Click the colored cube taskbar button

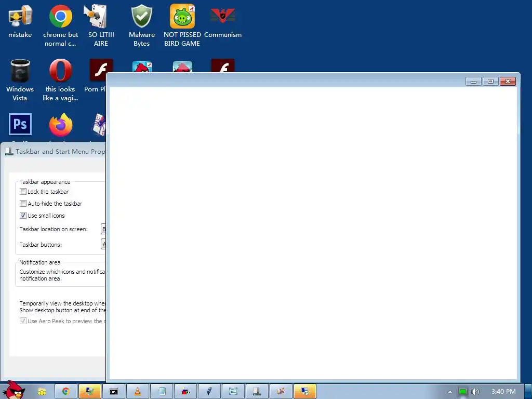[x=185, y=392]
